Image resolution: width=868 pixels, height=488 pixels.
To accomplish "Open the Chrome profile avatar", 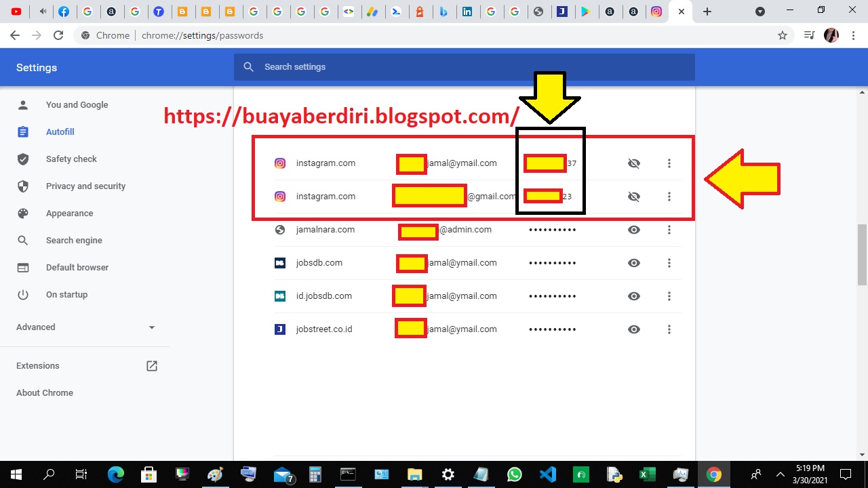I will (831, 35).
